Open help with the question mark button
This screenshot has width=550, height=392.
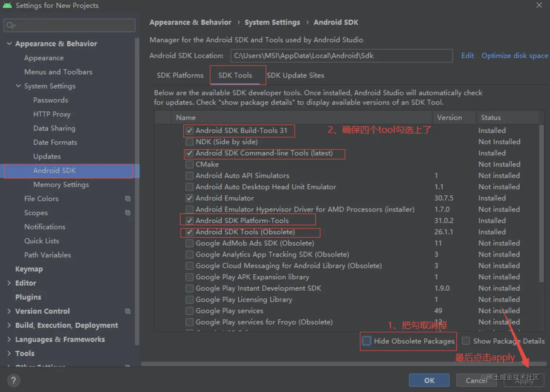tap(13, 380)
